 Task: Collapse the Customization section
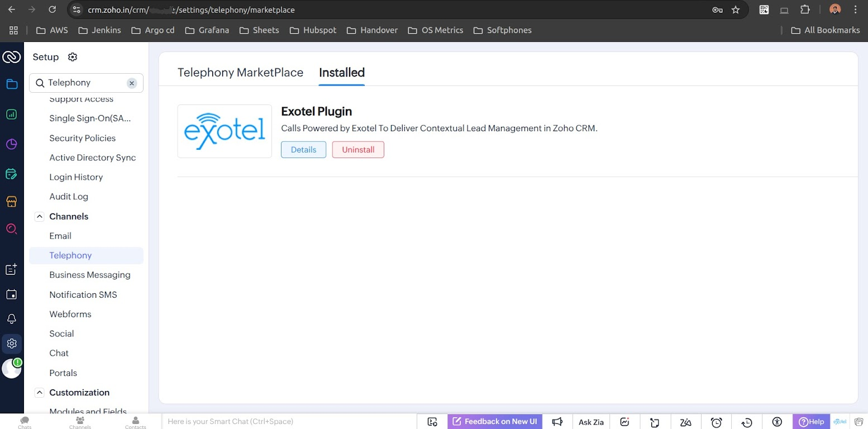[x=39, y=393]
